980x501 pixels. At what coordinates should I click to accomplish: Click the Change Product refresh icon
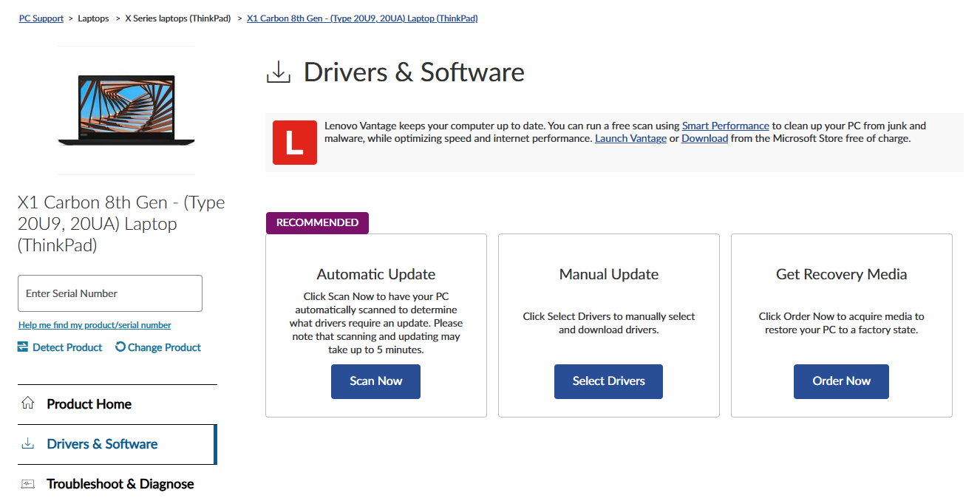(120, 347)
